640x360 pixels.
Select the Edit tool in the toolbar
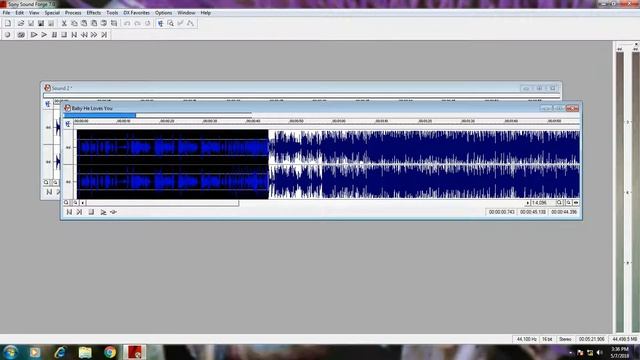coord(161,23)
